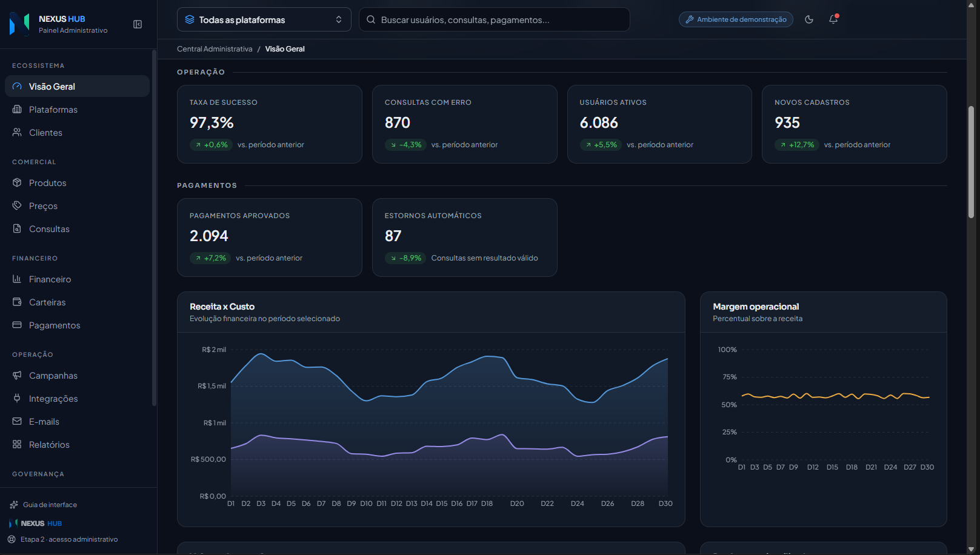Click the Ambiente de demonstração badge
Image resolution: width=980 pixels, height=555 pixels.
(x=736, y=19)
